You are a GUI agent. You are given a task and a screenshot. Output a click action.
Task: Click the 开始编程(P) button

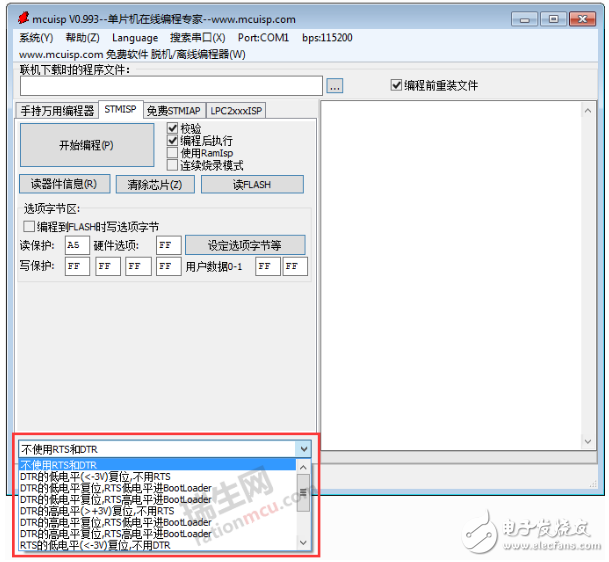86,145
